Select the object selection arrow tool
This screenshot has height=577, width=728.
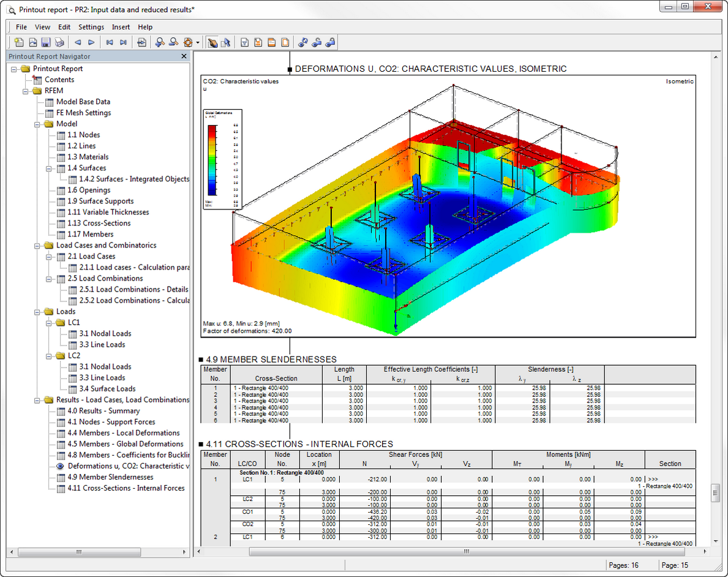coord(225,42)
